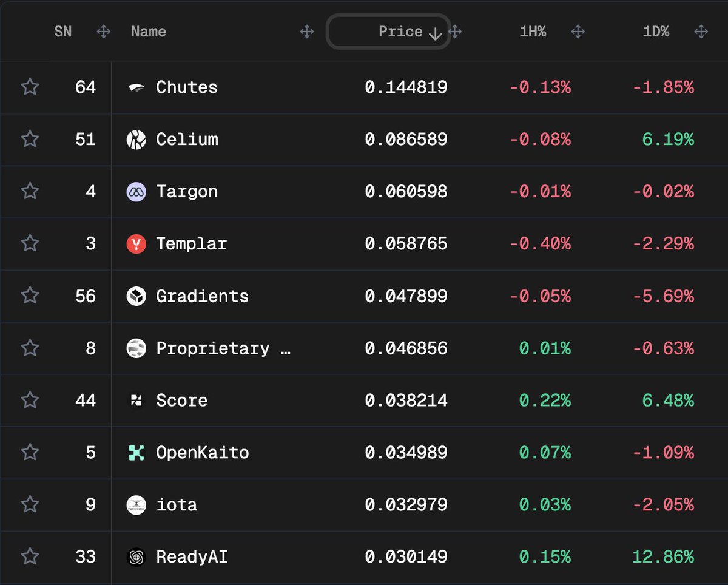Click the descending sort arrow on Price
728x585 pixels.
[435, 33]
